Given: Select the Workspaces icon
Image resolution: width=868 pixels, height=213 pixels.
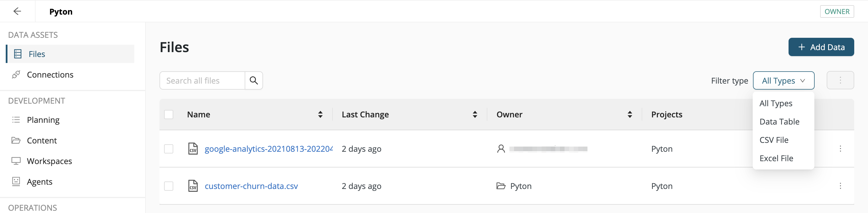Looking at the screenshot, I should [x=16, y=161].
